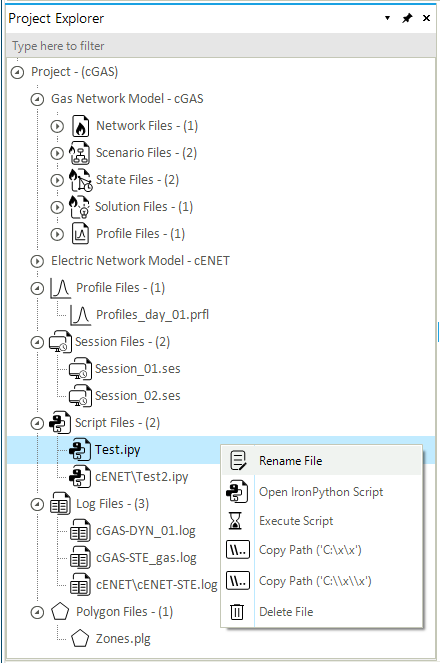Click the Solution Files lightbulb icon

pyautogui.click(x=79, y=207)
